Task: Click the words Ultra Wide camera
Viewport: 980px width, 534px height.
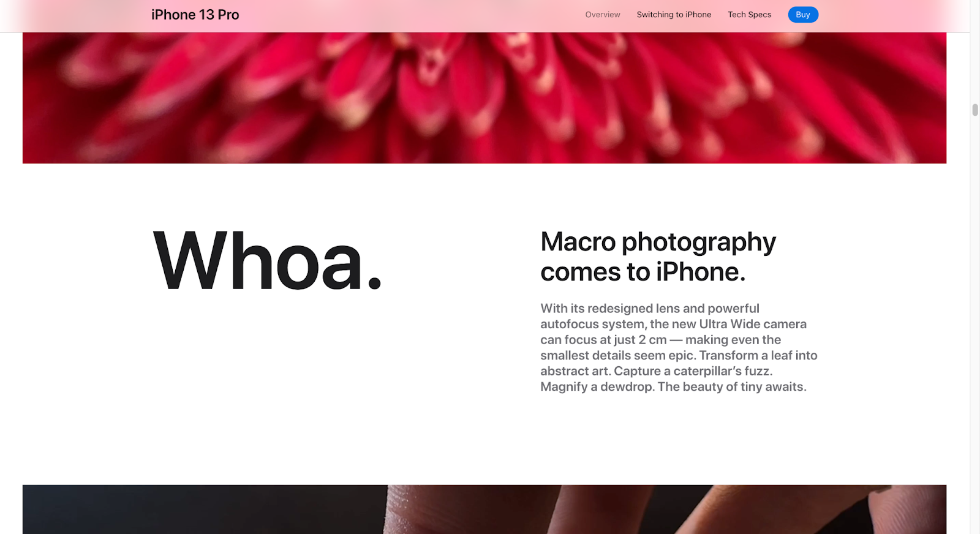Action: point(753,324)
